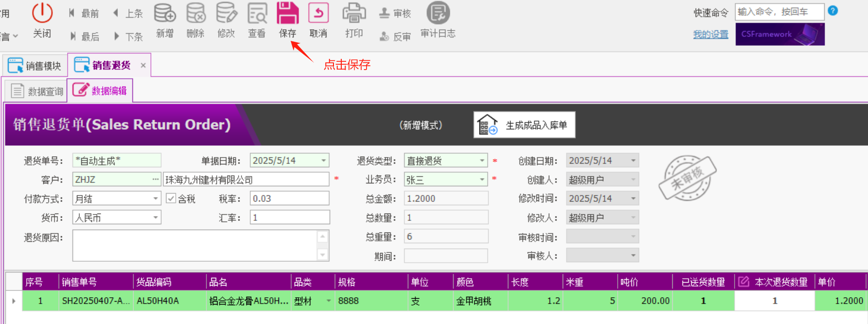Image resolution: width=868 pixels, height=324 pixels.
Task: Click the 反审 unapprove button
Action: (x=395, y=36)
